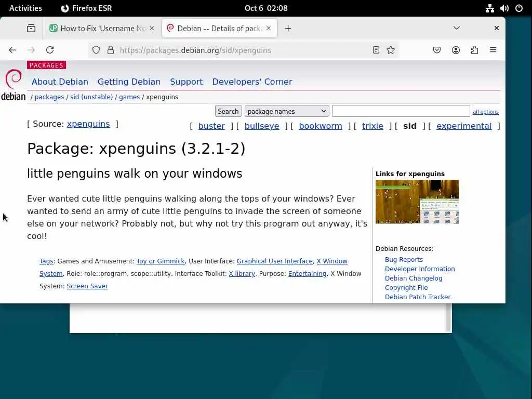The width and height of the screenshot is (532, 399).
Task: Click the URL address bar
Action: tap(244, 50)
